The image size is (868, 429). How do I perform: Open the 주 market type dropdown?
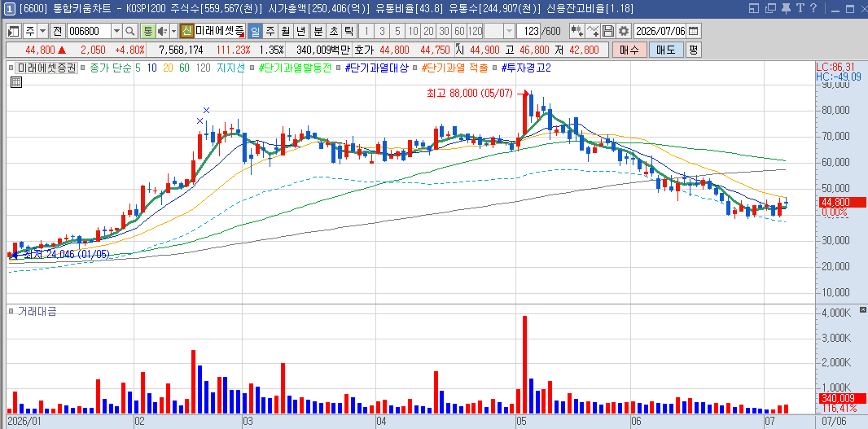pyautogui.click(x=42, y=31)
